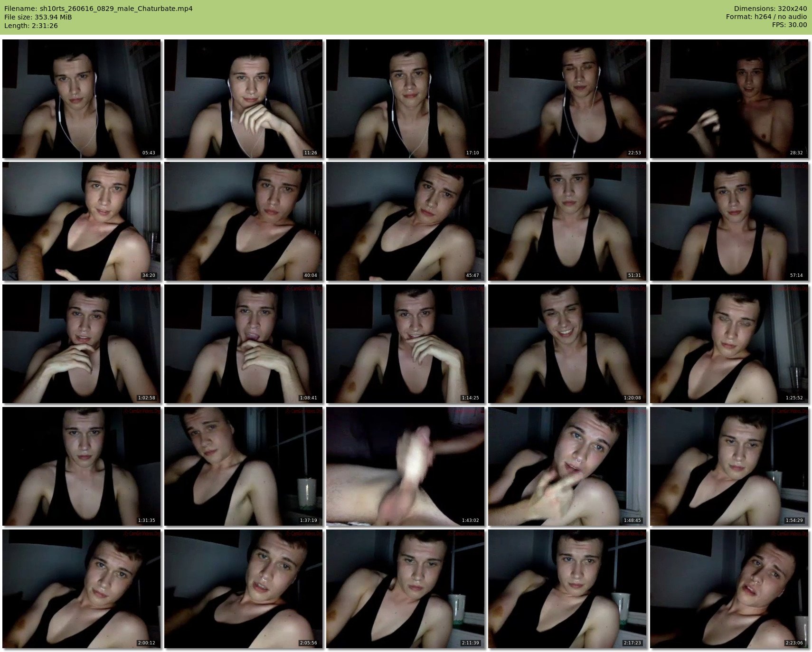Select the 1:54:29 thumbnail
Viewport: 812px width, 652px height.
pos(729,466)
